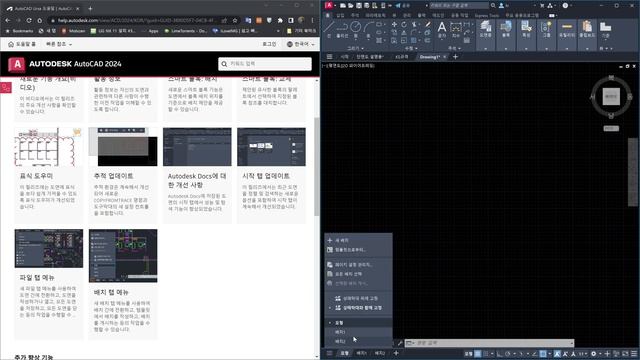Viewport: 640px width, 360px height.
Task: Toggle polar tracking in status bar
Action: tap(507, 353)
